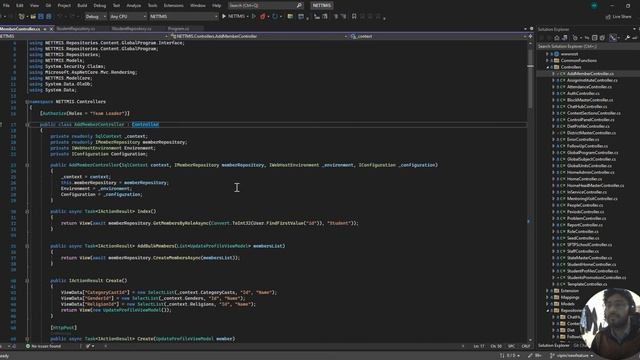Click the Controller base class name
Viewport: 640px width, 360px height.
145,124
